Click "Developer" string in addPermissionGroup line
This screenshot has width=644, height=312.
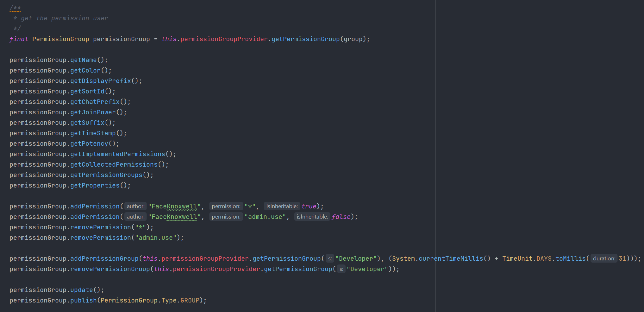click(356, 258)
